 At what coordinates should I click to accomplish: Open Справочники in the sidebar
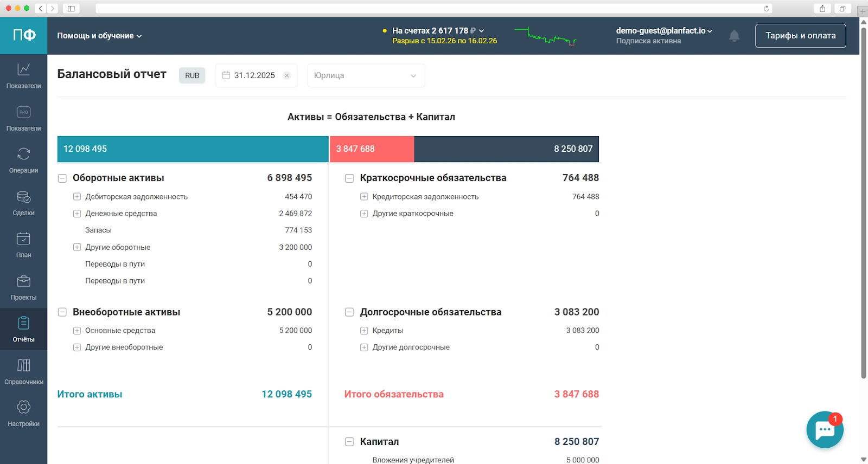coord(23,371)
